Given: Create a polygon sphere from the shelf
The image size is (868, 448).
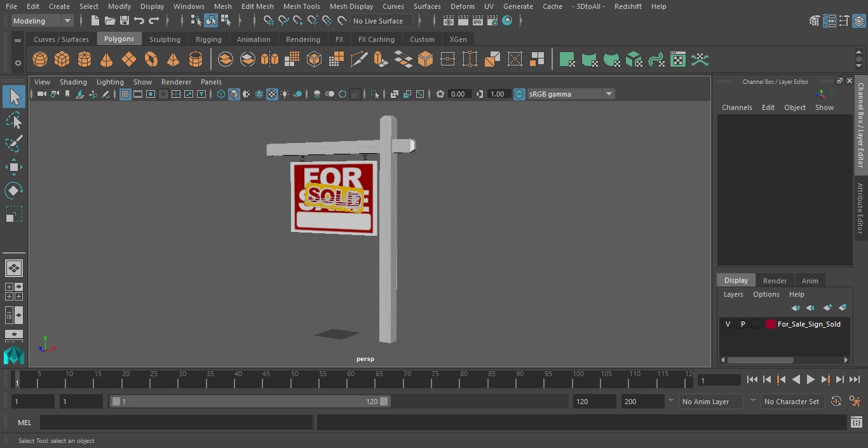Looking at the screenshot, I should click(x=40, y=60).
